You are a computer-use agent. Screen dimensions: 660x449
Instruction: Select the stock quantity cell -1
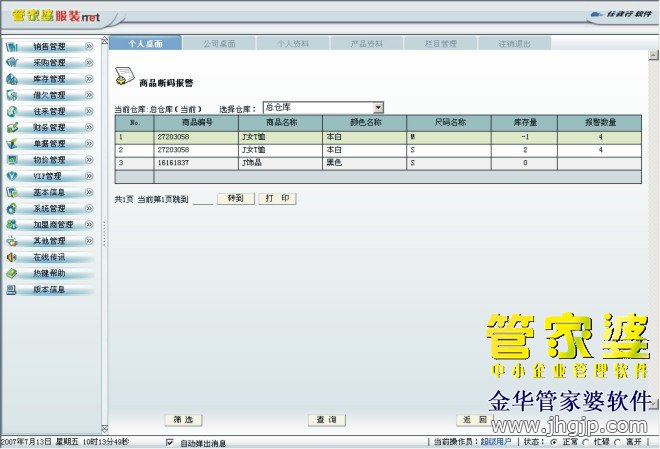524,137
